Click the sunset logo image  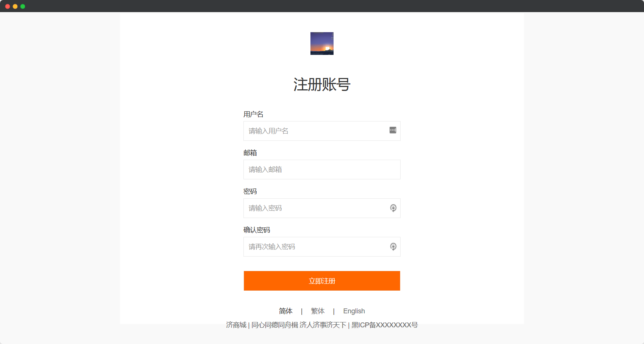(x=322, y=44)
